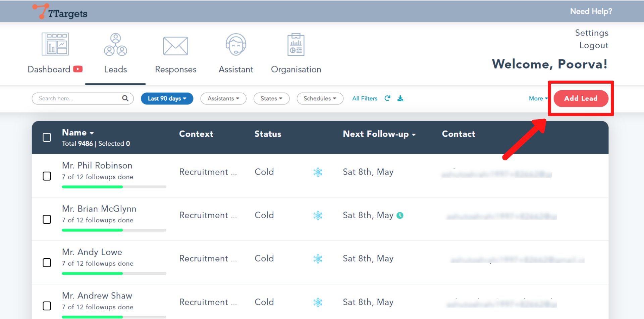Click Brian McGlynn's followup progress bar
The image size is (644, 319).
click(114, 230)
